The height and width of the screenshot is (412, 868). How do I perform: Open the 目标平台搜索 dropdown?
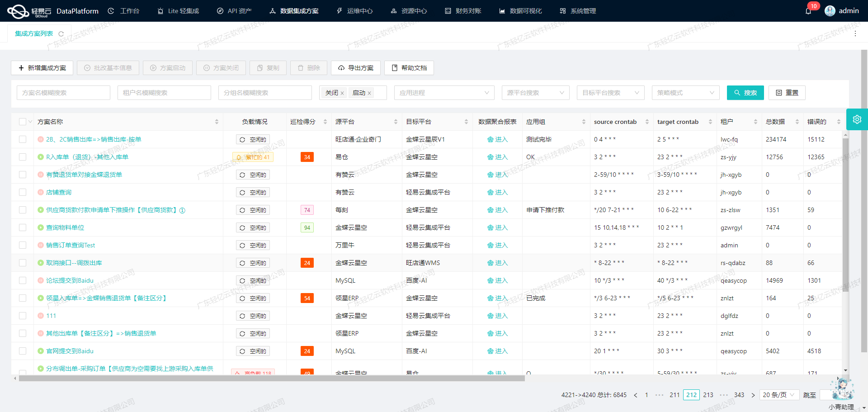pyautogui.click(x=610, y=93)
